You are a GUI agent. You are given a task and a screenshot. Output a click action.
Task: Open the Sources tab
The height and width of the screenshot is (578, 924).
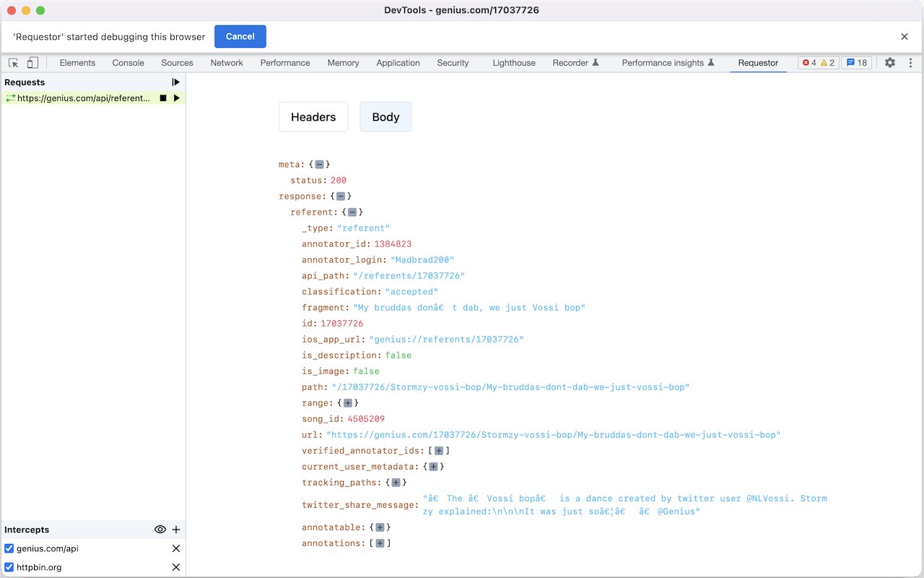[178, 63]
